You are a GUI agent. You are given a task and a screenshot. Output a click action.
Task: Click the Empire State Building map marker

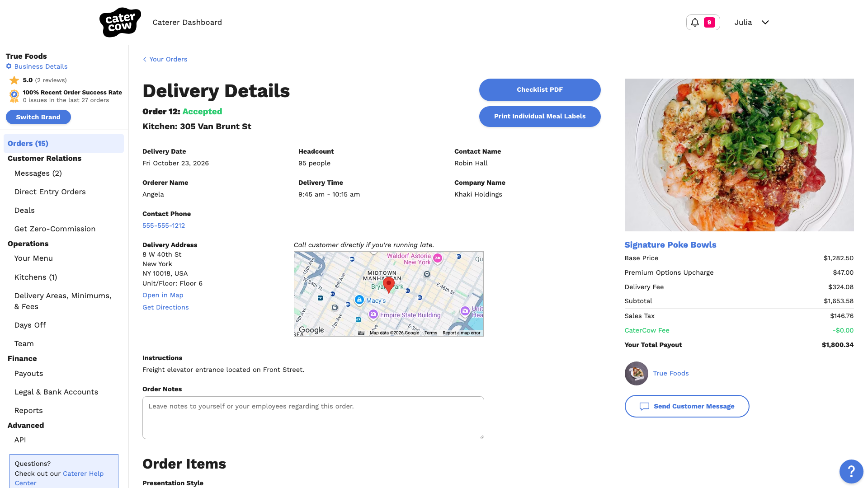pyautogui.click(x=373, y=314)
